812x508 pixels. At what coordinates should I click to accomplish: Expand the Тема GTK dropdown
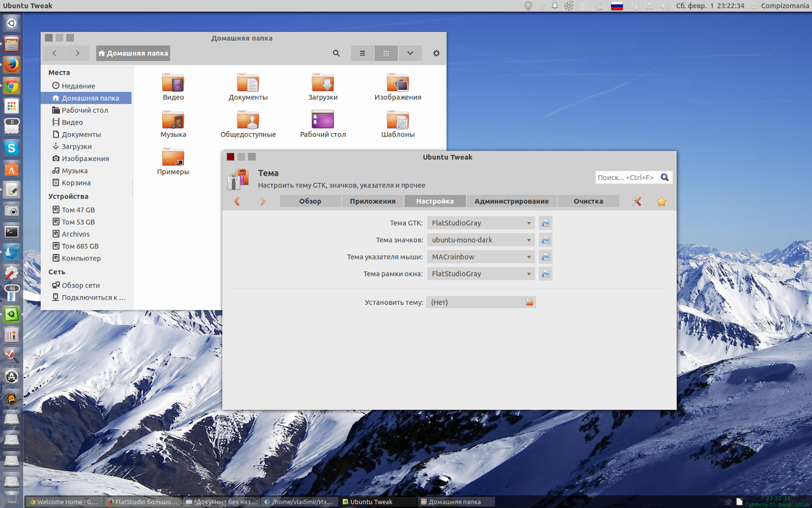(481, 223)
